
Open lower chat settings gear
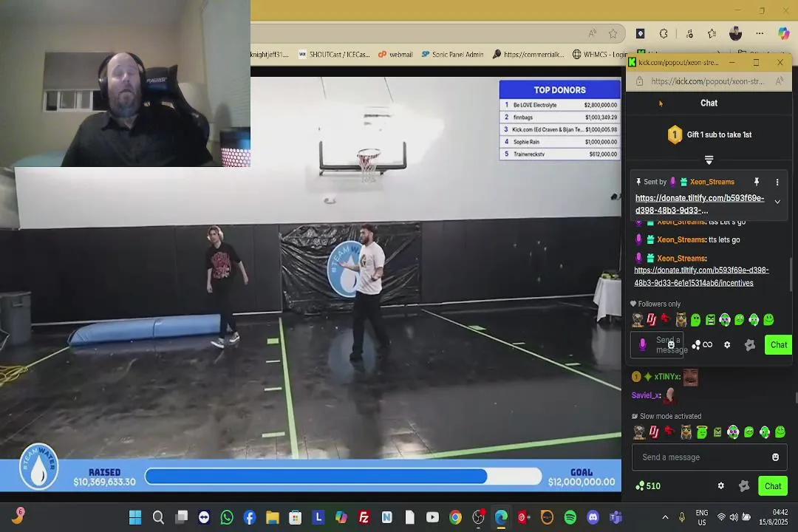720,485
